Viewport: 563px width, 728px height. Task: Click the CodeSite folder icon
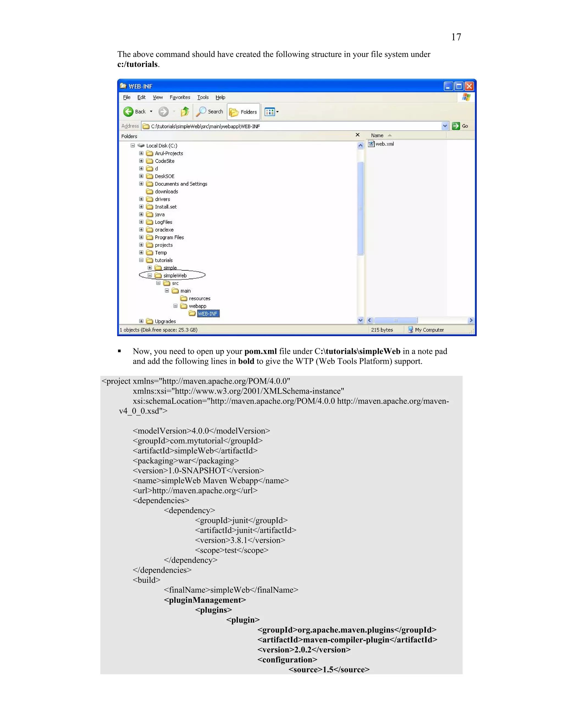pyautogui.click(x=150, y=161)
